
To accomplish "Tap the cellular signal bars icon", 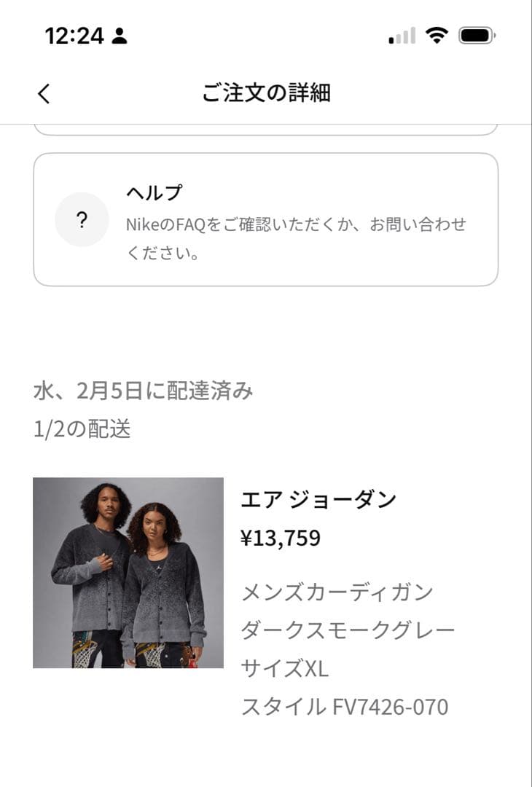I will 402,36.
